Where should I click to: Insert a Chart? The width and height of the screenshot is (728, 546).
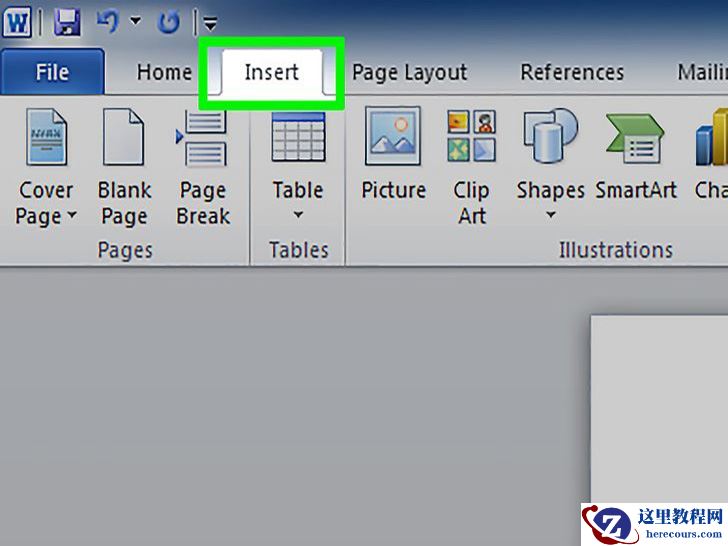(711, 156)
